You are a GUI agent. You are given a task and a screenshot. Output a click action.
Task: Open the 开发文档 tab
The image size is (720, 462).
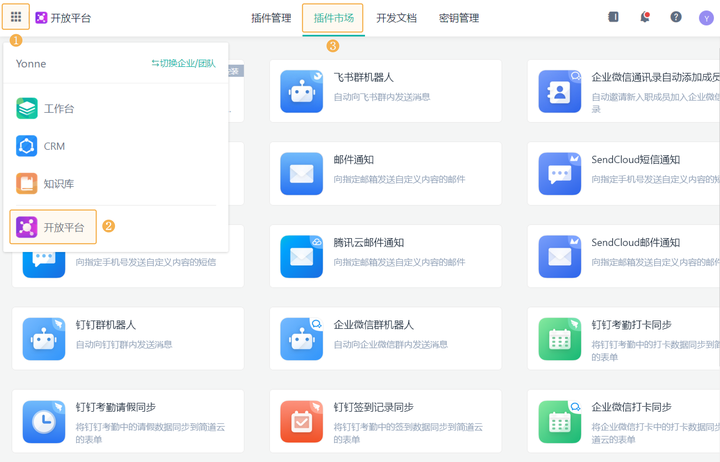click(x=396, y=18)
